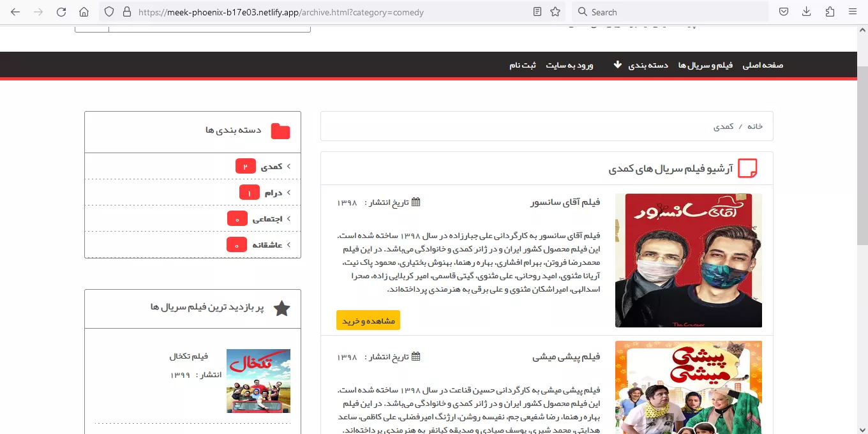Open the Firefox Downloads icon
The width and height of the screenshot is (868, 434).
pyautogui.click(x=807, y=12)
